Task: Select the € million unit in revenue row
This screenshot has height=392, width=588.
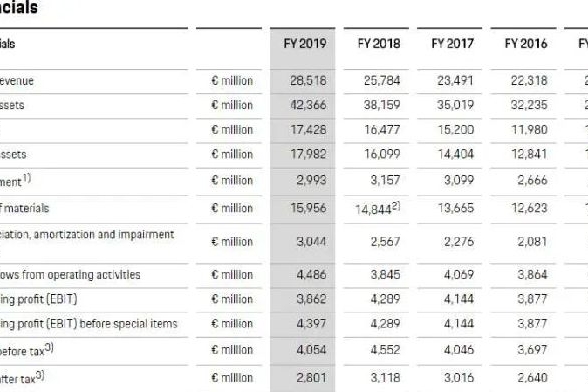Action: tap(232, 81)
